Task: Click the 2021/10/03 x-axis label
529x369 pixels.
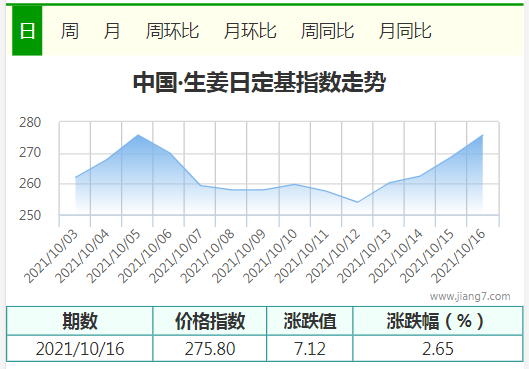Action: point(51,256)
